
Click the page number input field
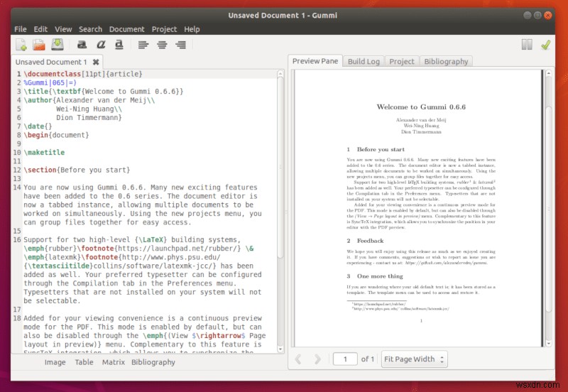tap(345, 359)
